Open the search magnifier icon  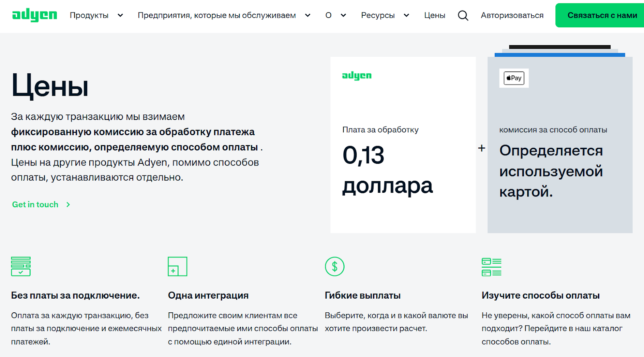[463, 15]
